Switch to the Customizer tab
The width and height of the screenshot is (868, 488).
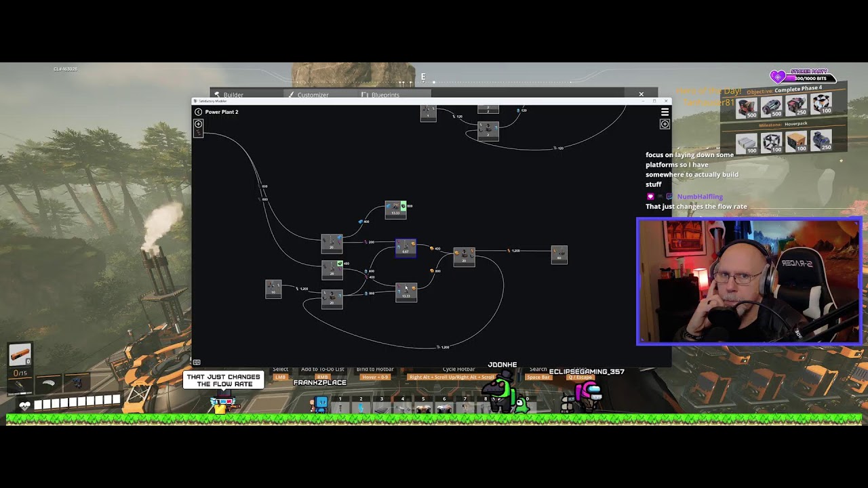pyautogui.click(x=309, y=95)
